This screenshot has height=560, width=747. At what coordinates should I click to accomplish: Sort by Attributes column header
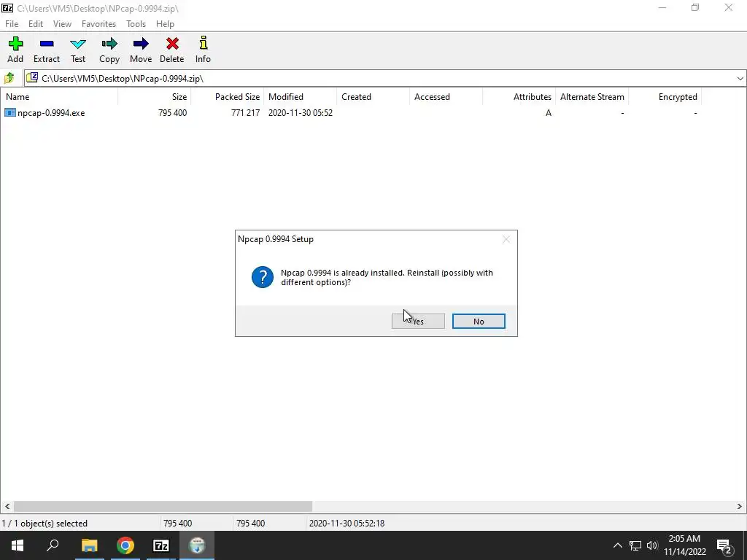click(x=519, y=97)
